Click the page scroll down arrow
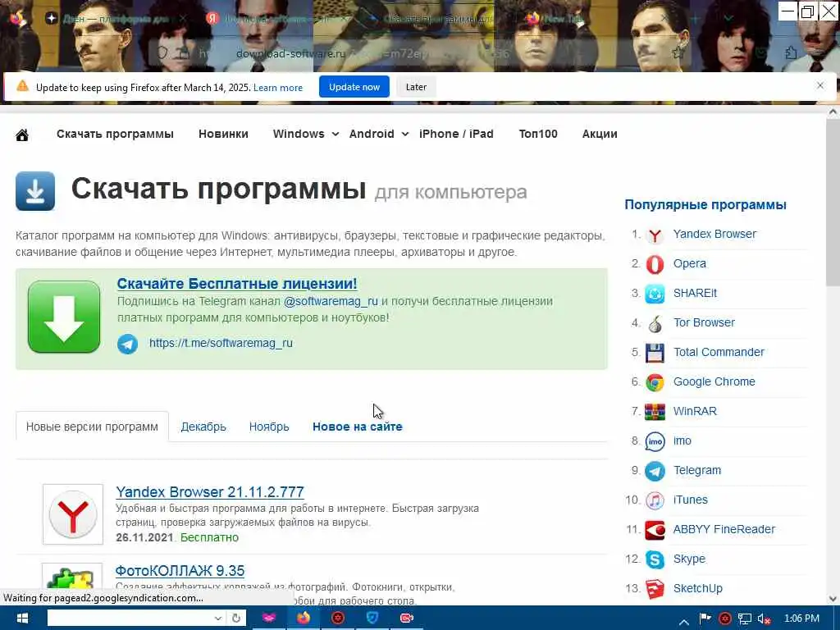 pyautogui.click(x=833, y=598)
